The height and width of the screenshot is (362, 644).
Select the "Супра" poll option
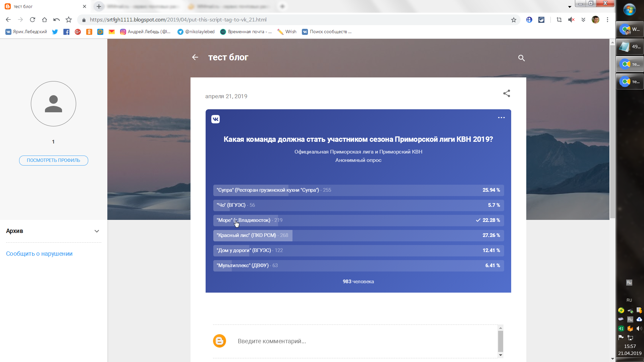click(x=358, y=190)
